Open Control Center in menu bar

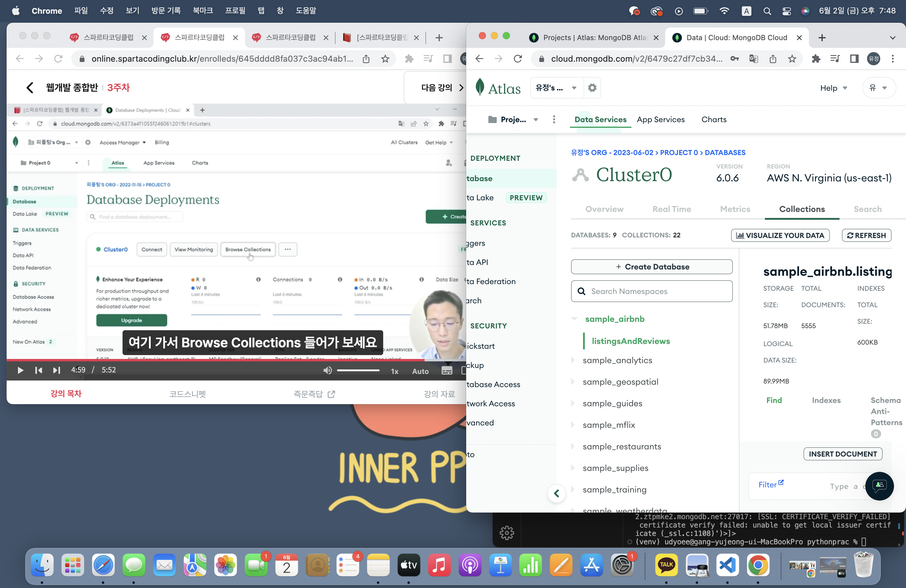tap(786, 11)
